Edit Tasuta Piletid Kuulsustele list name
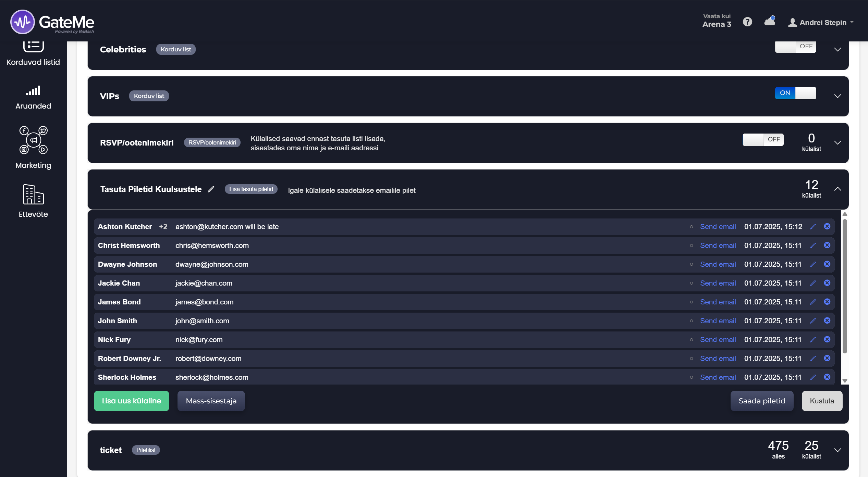Screen dimensions: 868x477 (211, 189)
